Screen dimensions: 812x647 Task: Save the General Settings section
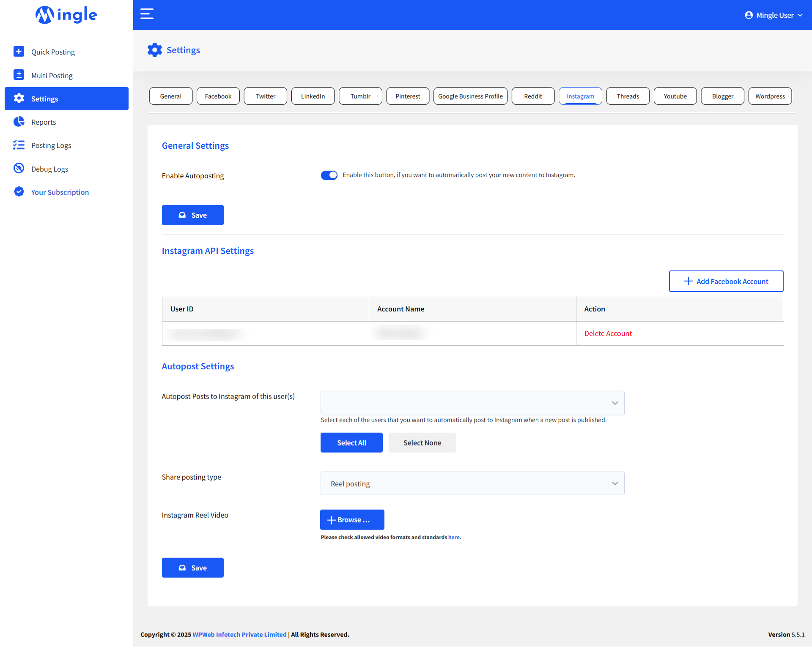(193, 215)
